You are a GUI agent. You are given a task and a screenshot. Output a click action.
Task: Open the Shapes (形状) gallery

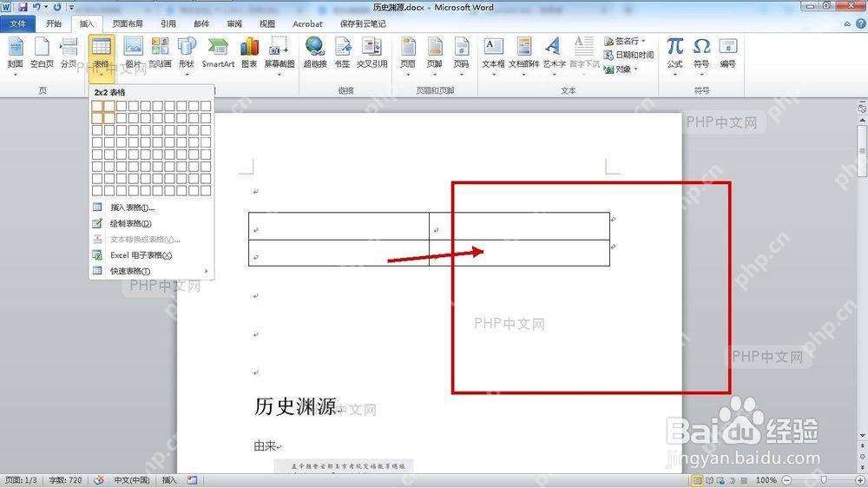tap(187, 55)
